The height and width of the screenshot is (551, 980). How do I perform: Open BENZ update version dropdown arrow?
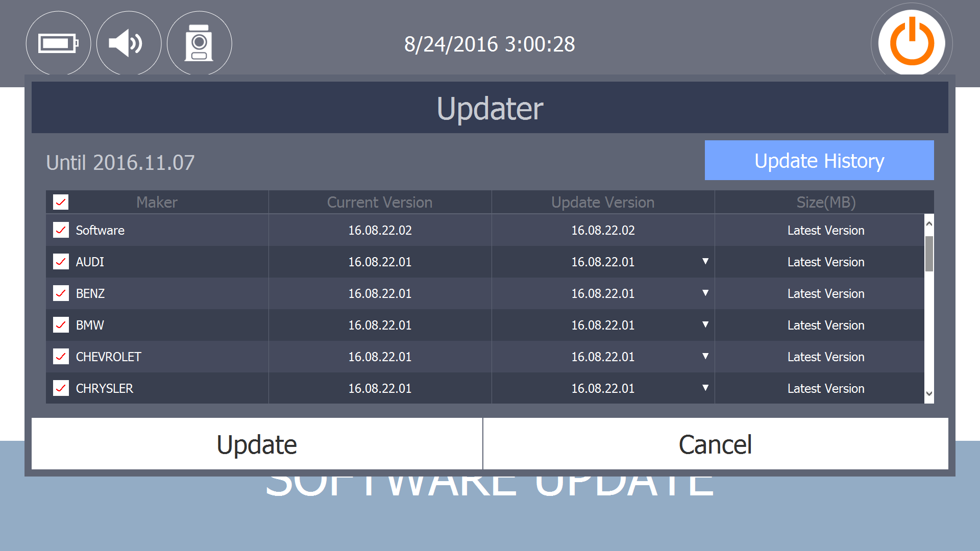click(705, 293)
